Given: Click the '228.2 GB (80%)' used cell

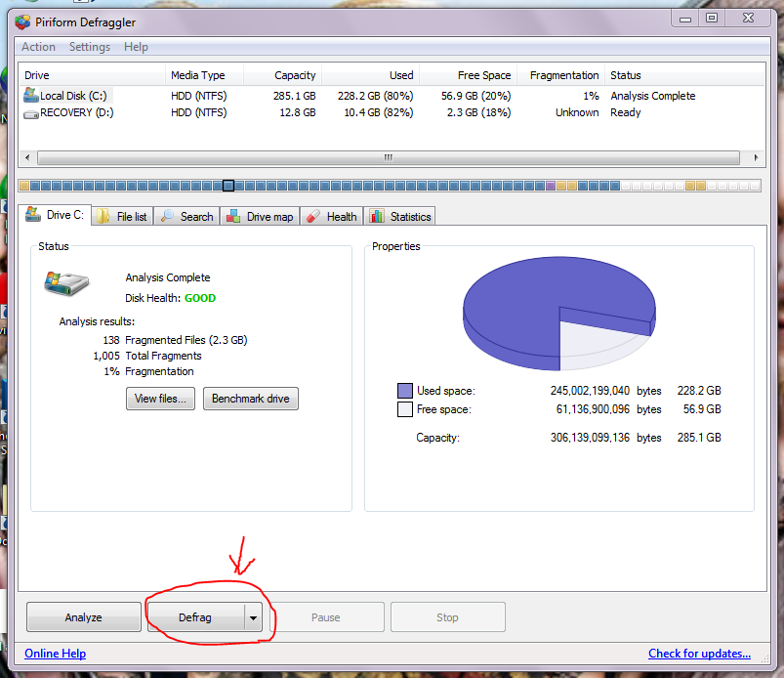Looking at the screenshot, I should click(x=376, y=96).
